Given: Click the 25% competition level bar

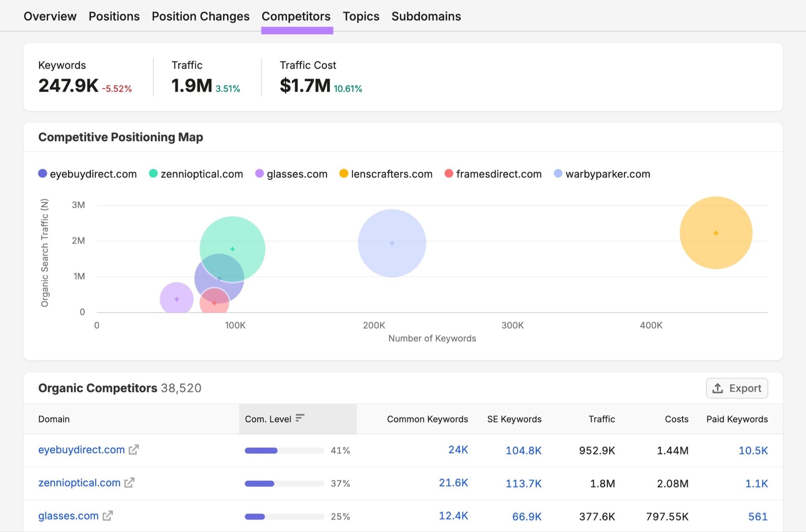Looking at the screenshot, I should (x=284, y=517).
